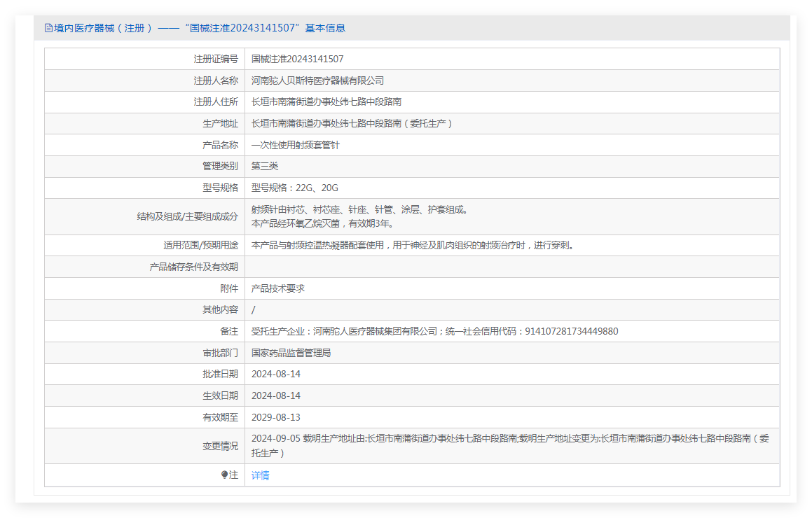Select product name 一次性使用射频套管针

[295, 146]
